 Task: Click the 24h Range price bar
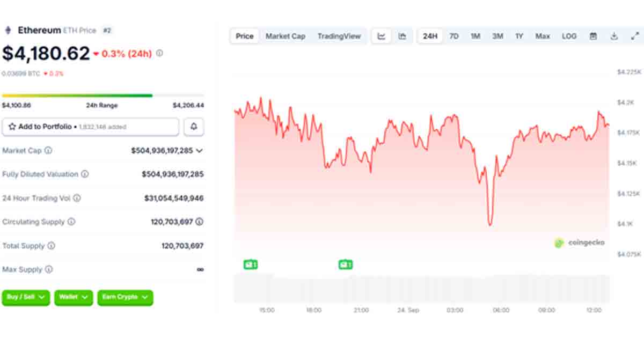pos(103,95)
